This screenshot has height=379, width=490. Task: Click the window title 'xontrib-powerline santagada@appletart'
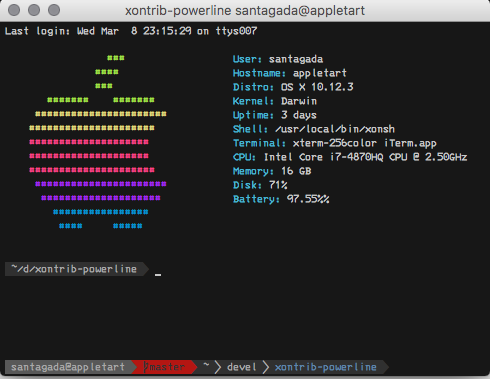point(245,11)
